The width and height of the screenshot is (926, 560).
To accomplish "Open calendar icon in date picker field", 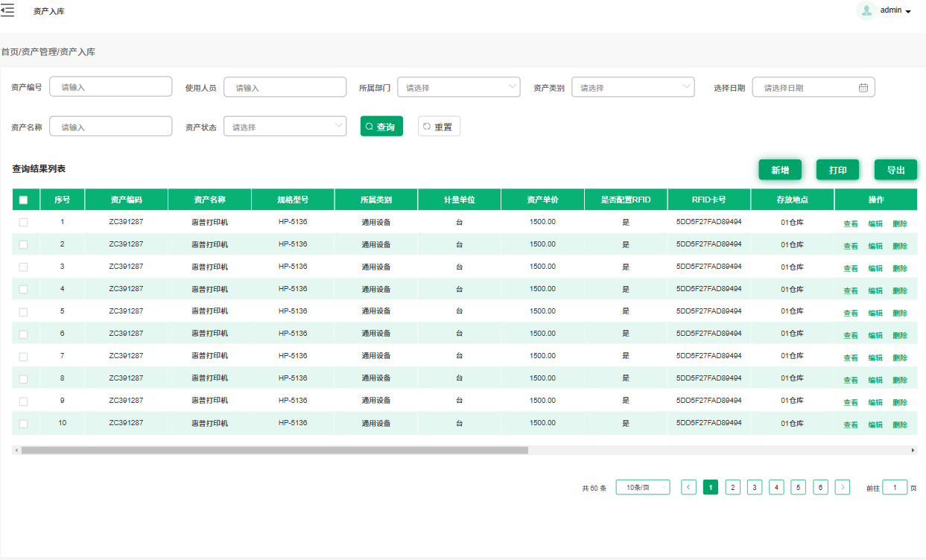I will pyautogui.click(x=863, y=87).
